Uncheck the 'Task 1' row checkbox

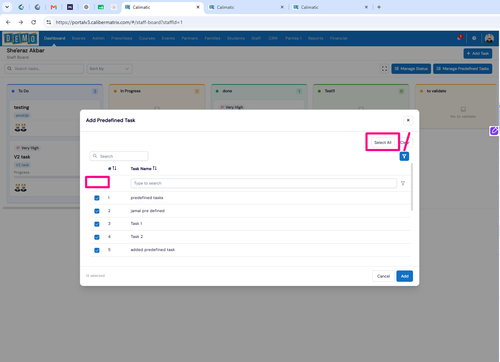pos(97,224)
